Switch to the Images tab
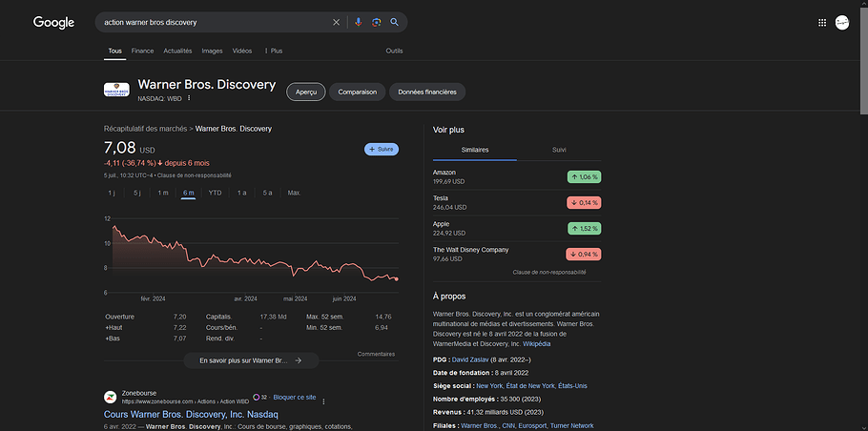The height and width of the screenshot is (431, 868). tap(212, 51)
